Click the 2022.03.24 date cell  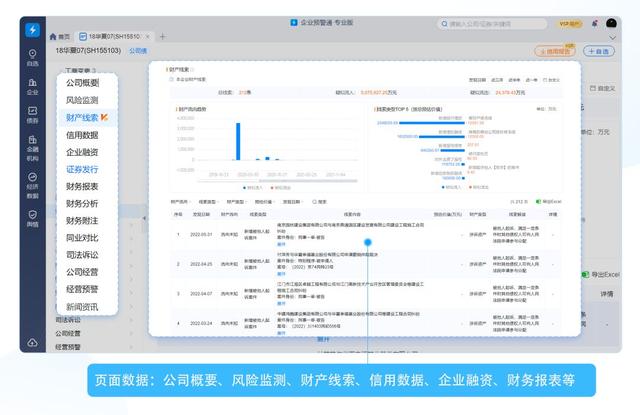click(201, 323)
